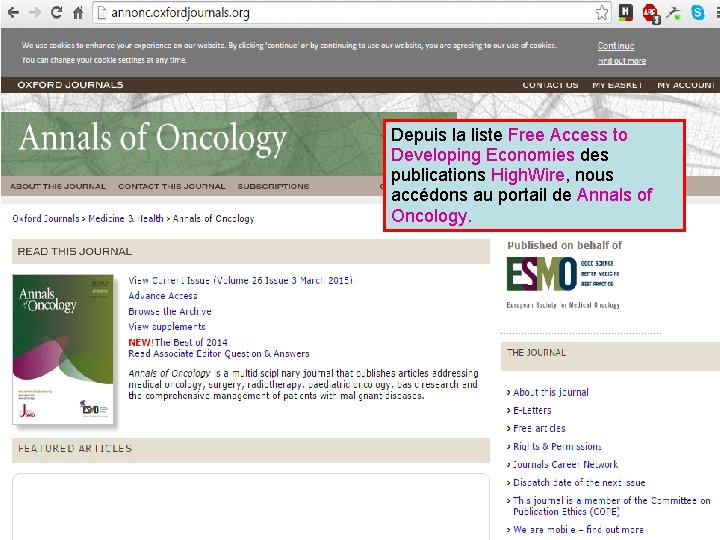Open 'We are mobile – find out more'
The width and height of the screenshot is (720, 540).
click(x=579, y=530)
